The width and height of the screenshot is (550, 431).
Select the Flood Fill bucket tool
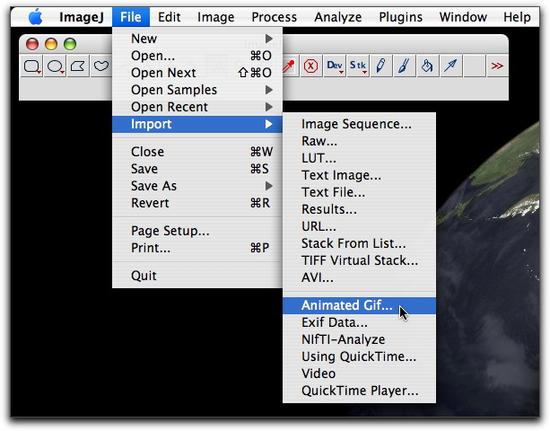(x=427, y=66)
